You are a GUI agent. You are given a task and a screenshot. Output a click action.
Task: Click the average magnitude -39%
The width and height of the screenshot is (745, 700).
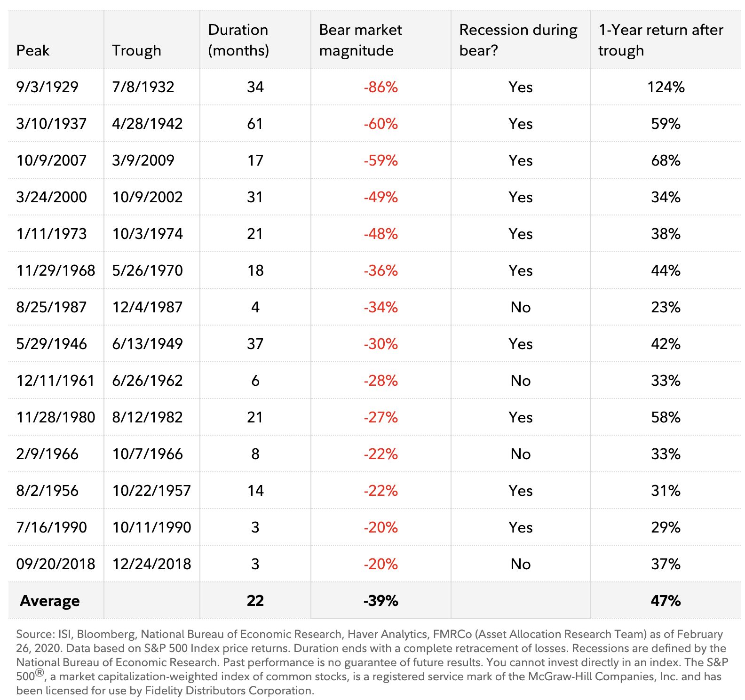coord(380,601)
